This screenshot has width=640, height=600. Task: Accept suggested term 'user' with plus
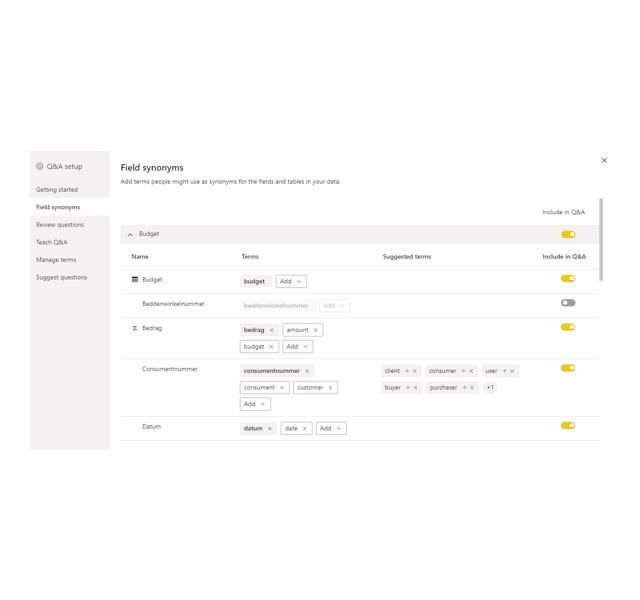click(504, 371)
